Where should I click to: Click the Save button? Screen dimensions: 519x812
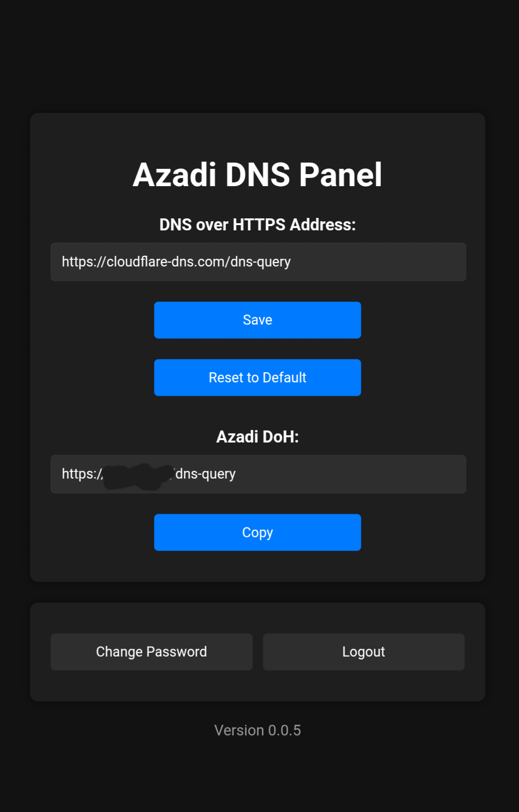257,320
